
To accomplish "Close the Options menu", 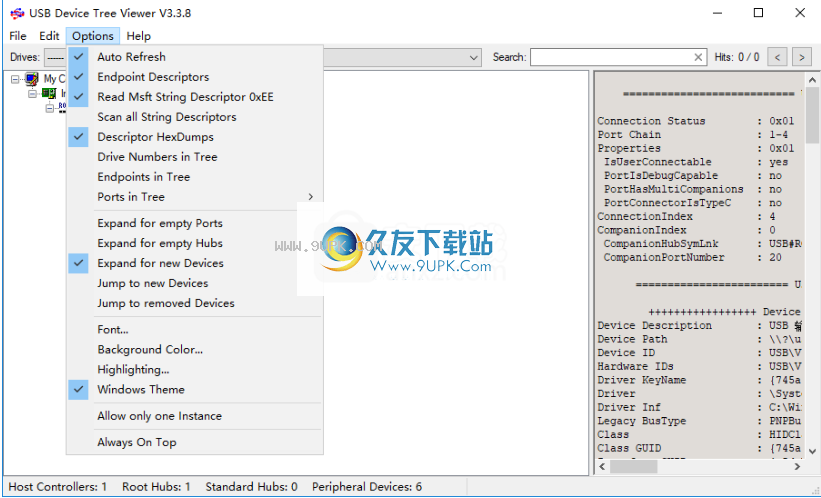I will (x=93, y=36).
